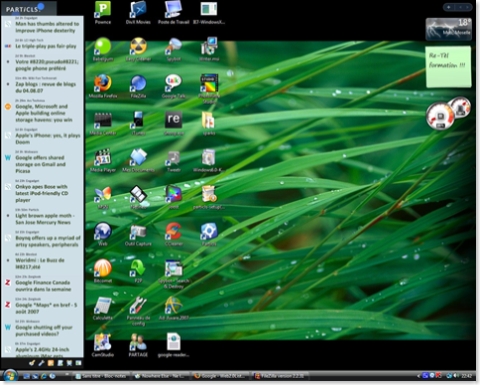Viewport: 480px width, 385px height.
Task: Open the Web globe shortcut
Action: (103, 234)
